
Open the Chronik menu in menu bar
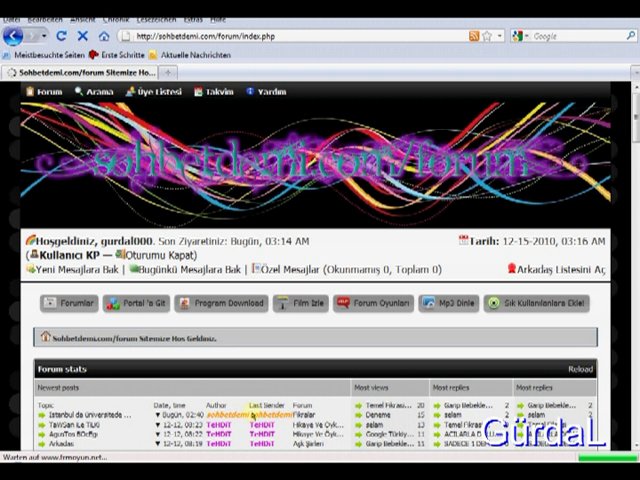[116, 19]
